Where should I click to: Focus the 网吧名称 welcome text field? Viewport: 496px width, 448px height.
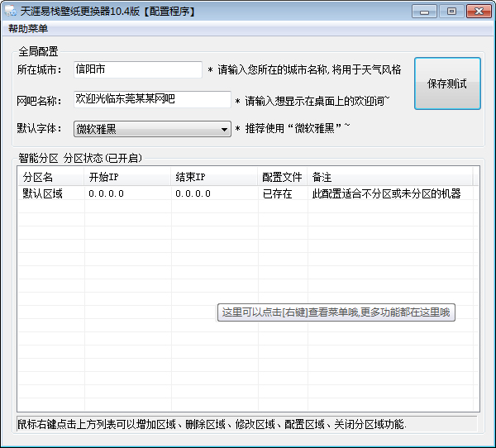point(151,99)
